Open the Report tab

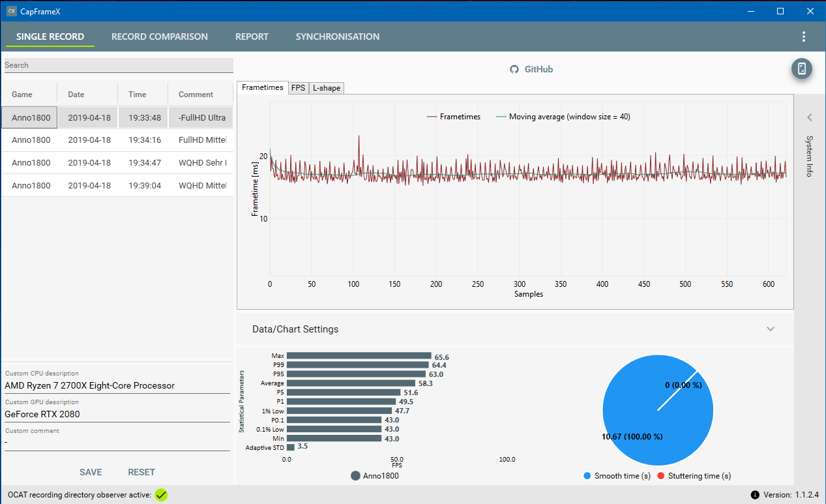252,37
